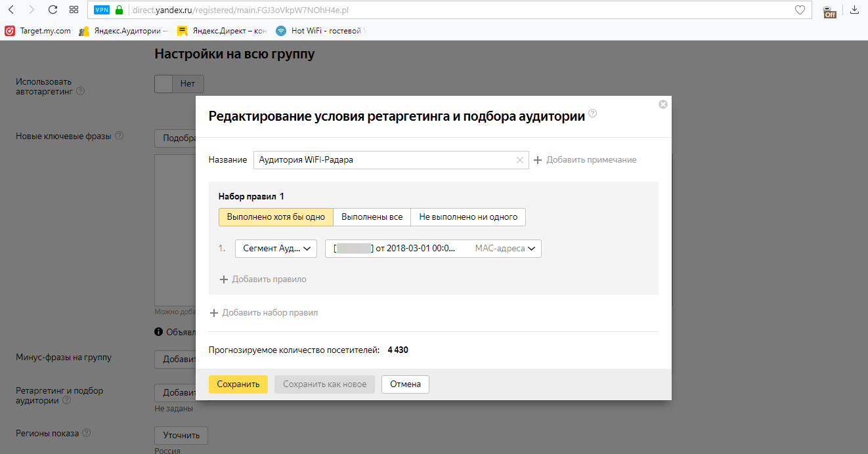
Task: Click Добавить примечание link
Action: tap(585, 160)
